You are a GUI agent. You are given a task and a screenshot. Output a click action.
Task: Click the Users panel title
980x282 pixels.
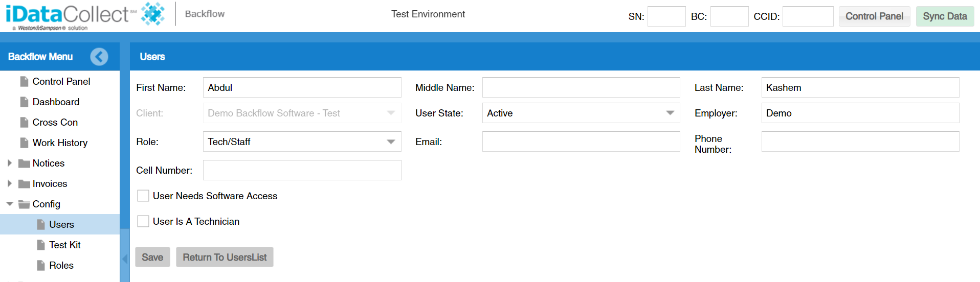pyautogui.click(x=152, y=57)
